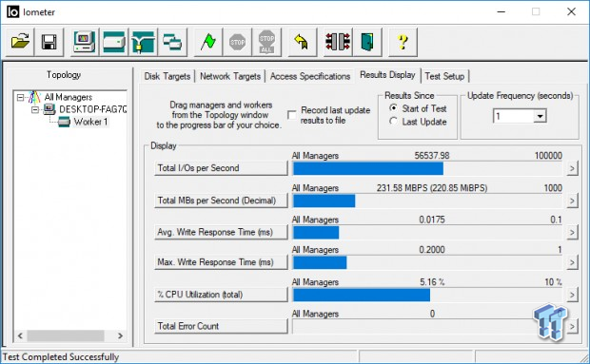
Task: Reset workers with the yellow arrow icon
Action: click(x=303, y=42)
